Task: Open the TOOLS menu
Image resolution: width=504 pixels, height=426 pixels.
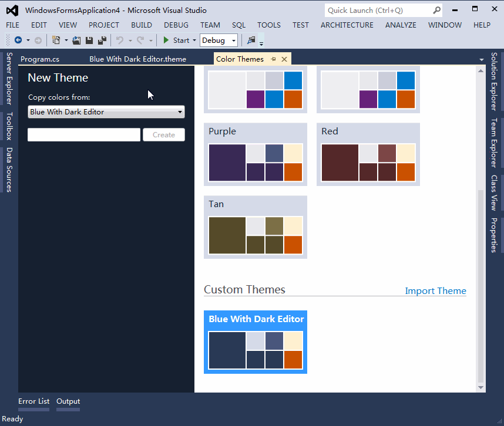Action: tap(269, 25)
